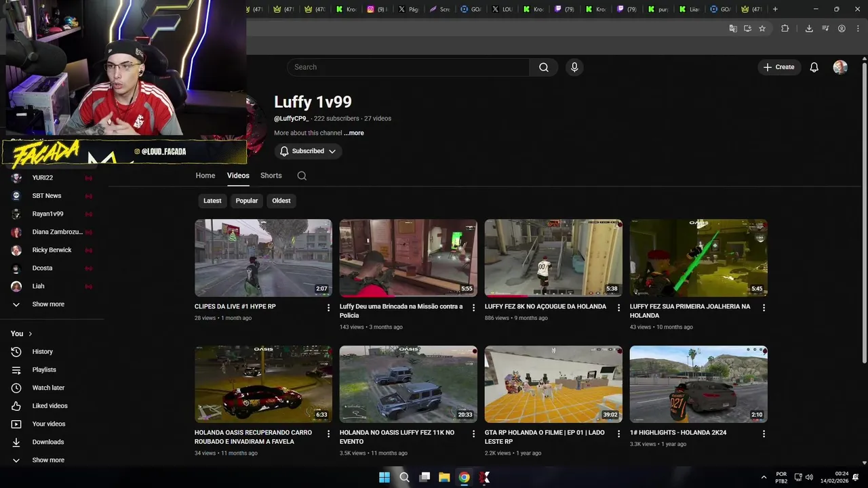This screenshot has height=488, width=868.
Task: Open Ricky Berwick channel
Action: 52,250
